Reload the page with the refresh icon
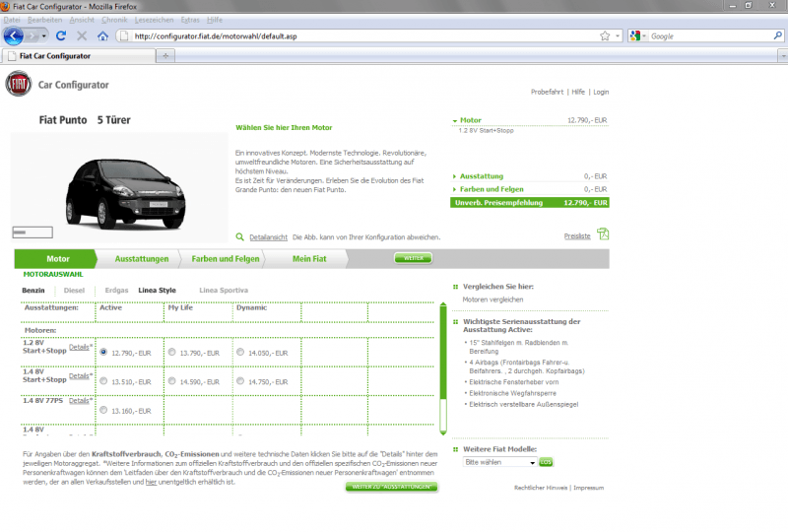This screenshot has width=788, height=532. tap(61, 36)
